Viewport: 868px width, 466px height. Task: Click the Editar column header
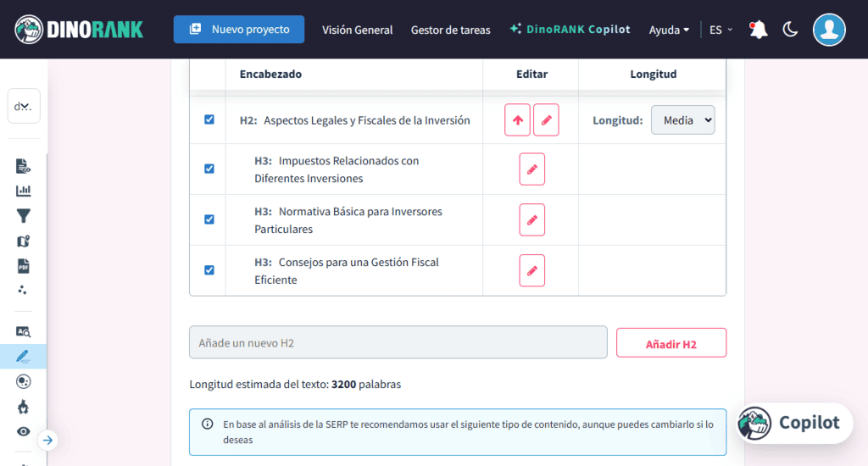point(531,75)
